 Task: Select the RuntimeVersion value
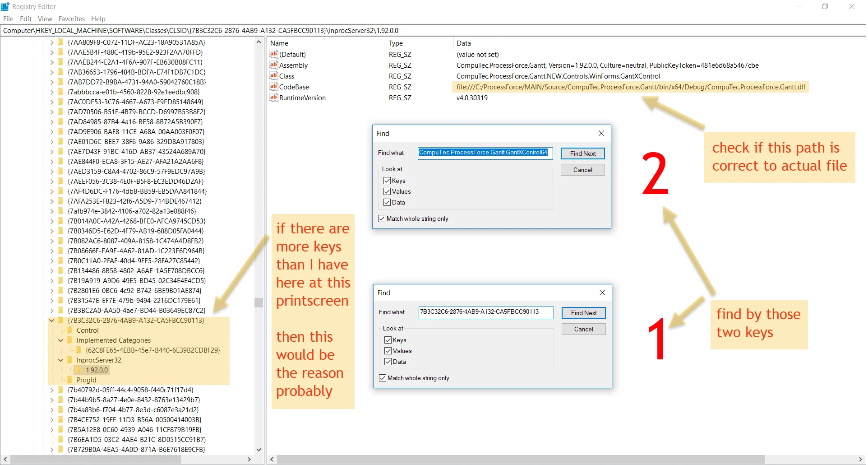click(x=302, y=98)
